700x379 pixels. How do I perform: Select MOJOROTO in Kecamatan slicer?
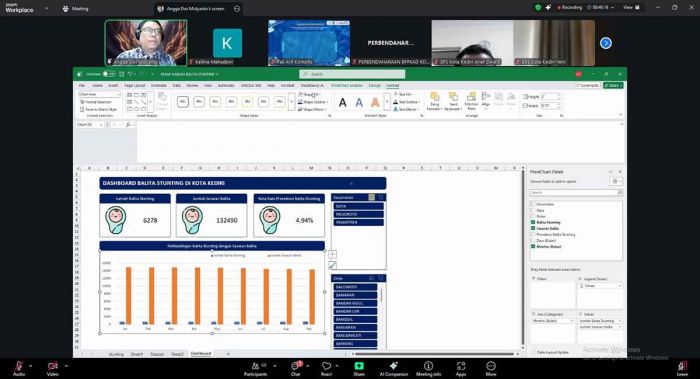[358, 214]
